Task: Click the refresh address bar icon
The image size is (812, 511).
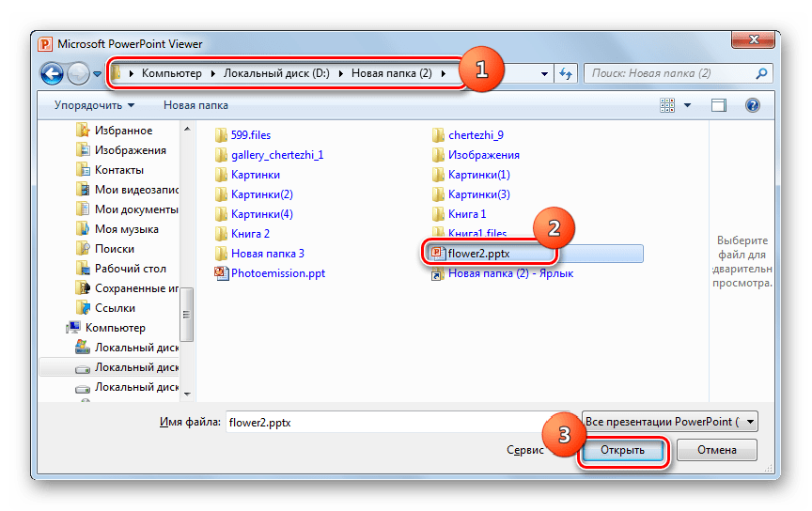Action: 566,73
